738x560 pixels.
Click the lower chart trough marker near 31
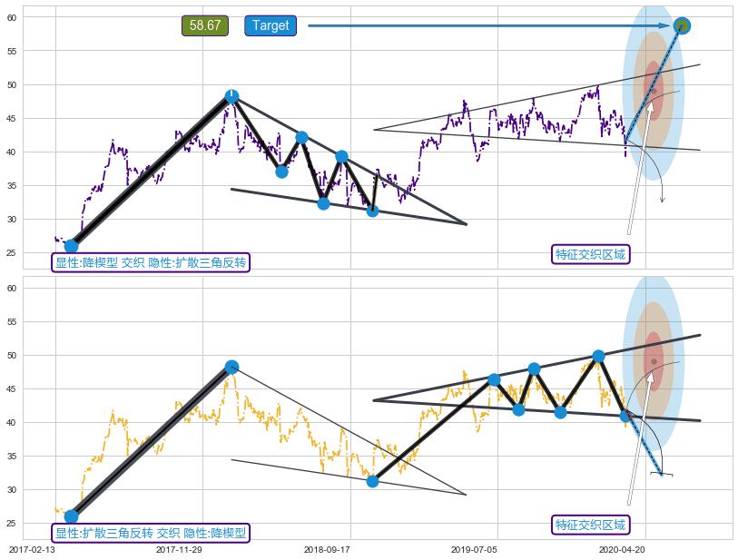click(x=372, y=481)
